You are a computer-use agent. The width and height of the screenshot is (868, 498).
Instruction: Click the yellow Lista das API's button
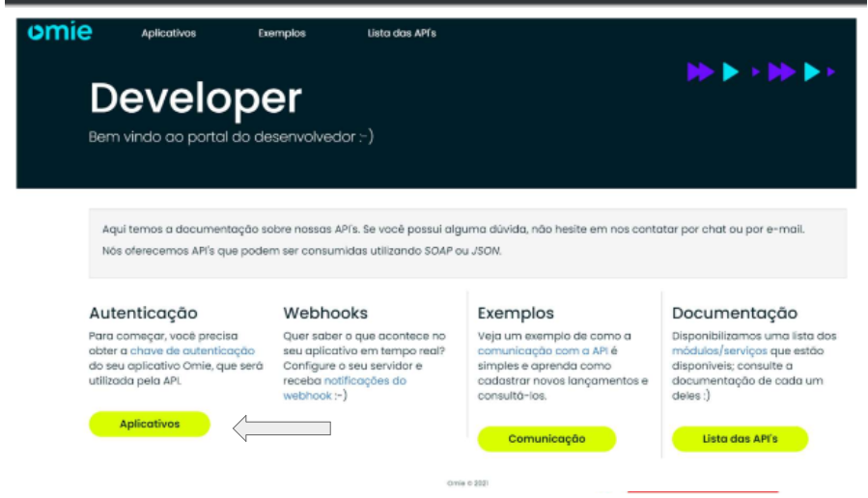tap(740, 439)
